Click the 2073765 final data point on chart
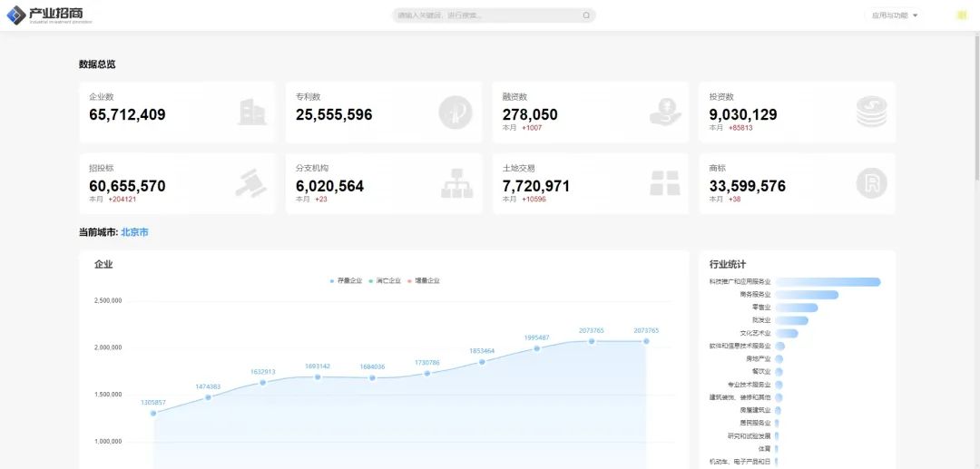The image size is (980, 469). click(646, 341)
